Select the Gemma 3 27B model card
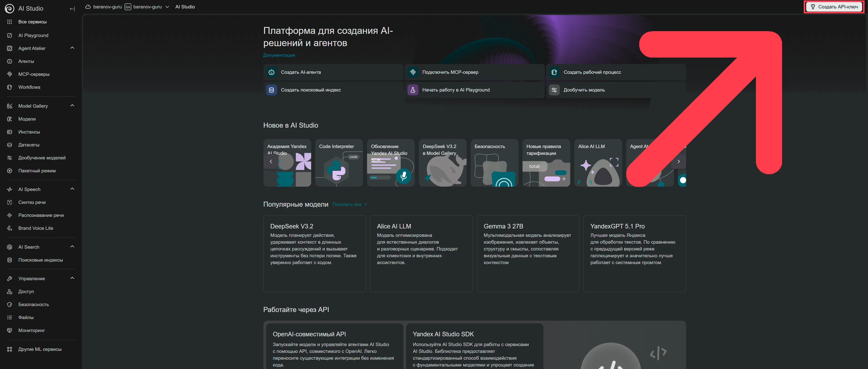The width and height of the screenshot is (868, 369). pos(528,253)
